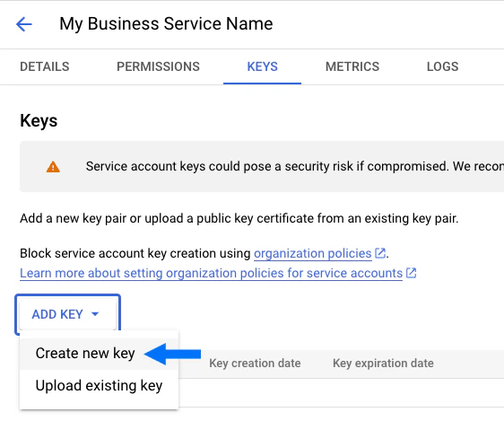This screenshot has width=504, height=421.
Task: Click the back arrow icon
Action: [x=24, y=24]
